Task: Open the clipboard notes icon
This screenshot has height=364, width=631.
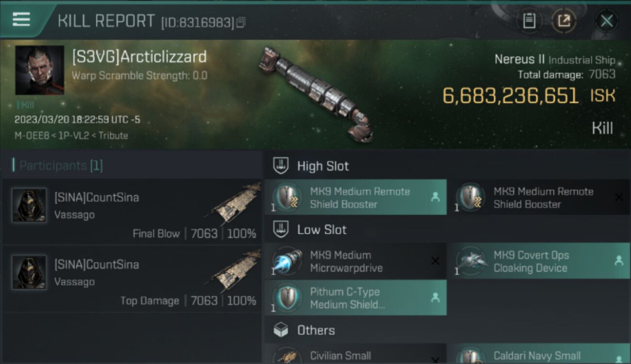Action: (x=529, y=21)
